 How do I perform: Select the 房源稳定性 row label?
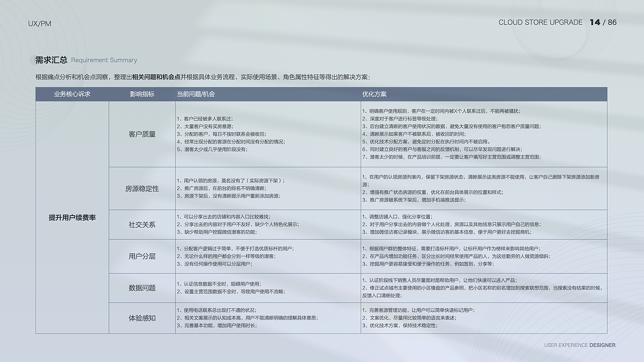pyautogui.click(x=142, y=189)
